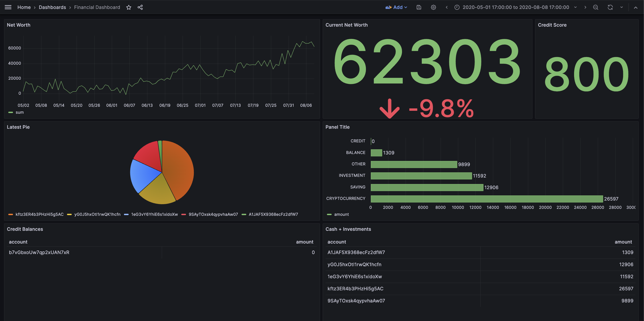Sort Cash + Investments by amount column

pyautogui.click(x=623, y=242)
